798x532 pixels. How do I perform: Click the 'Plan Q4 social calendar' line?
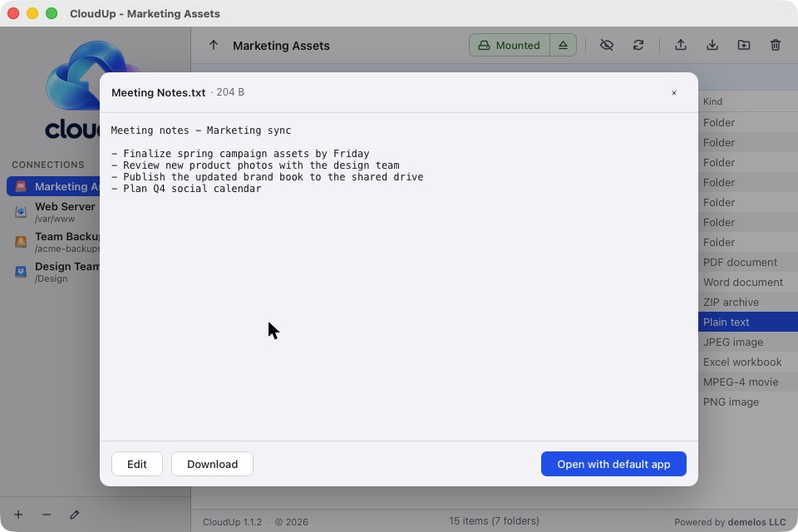click(x=186, y=189)
